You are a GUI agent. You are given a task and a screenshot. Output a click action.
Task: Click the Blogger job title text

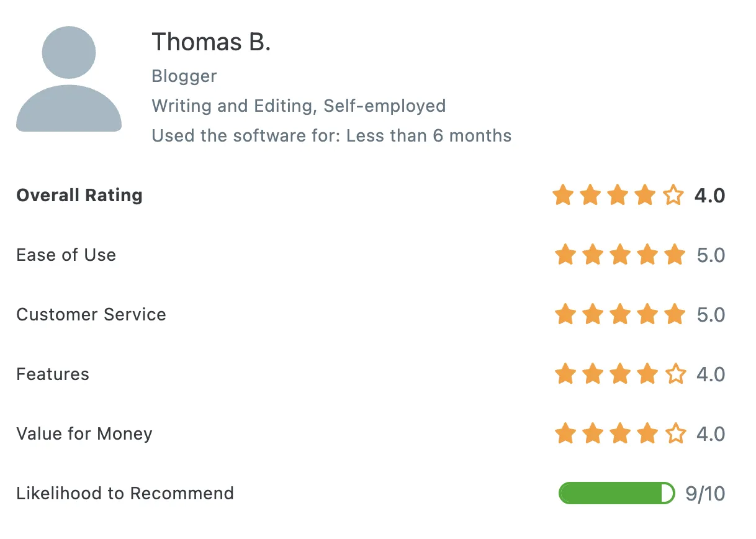tap(184, 76)
